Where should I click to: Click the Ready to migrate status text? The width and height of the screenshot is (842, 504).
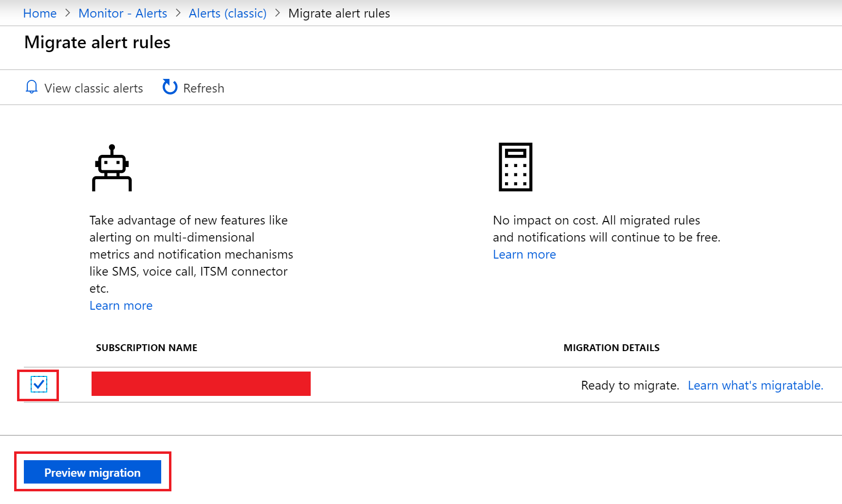tap(630, 385)
